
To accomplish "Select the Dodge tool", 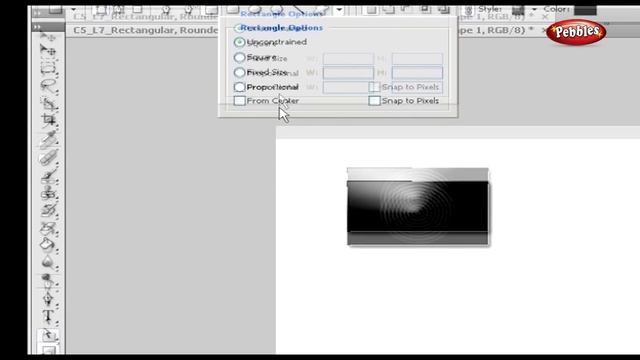I will pyautogui.click(x=48, y=280).
